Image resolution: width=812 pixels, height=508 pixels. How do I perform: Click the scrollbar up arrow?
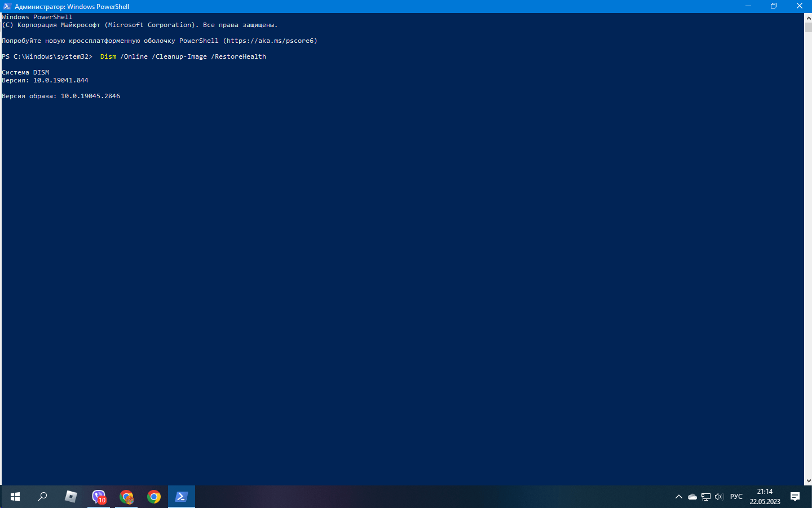(808, 17)
